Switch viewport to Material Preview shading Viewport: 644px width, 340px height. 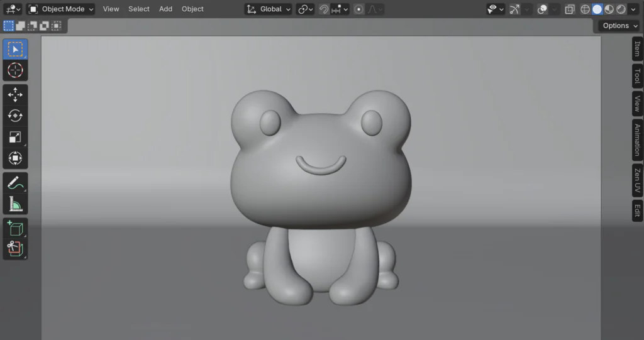tap(609, 9)
